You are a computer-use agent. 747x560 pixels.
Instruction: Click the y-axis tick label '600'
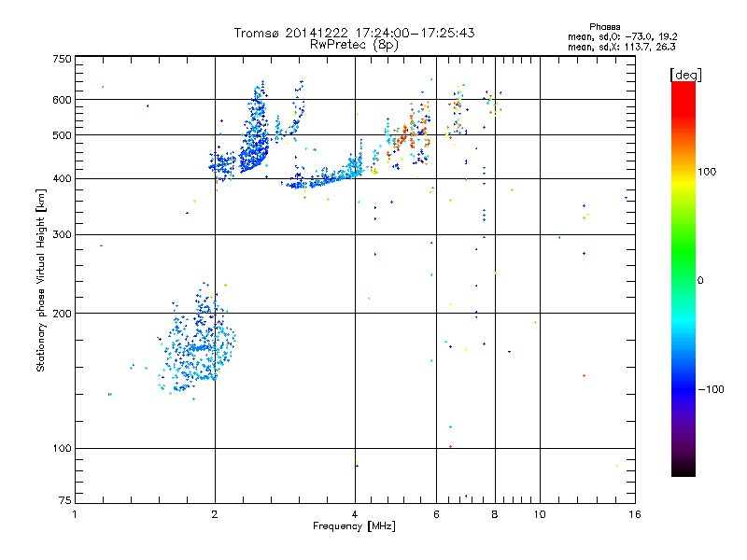[62, 100]
